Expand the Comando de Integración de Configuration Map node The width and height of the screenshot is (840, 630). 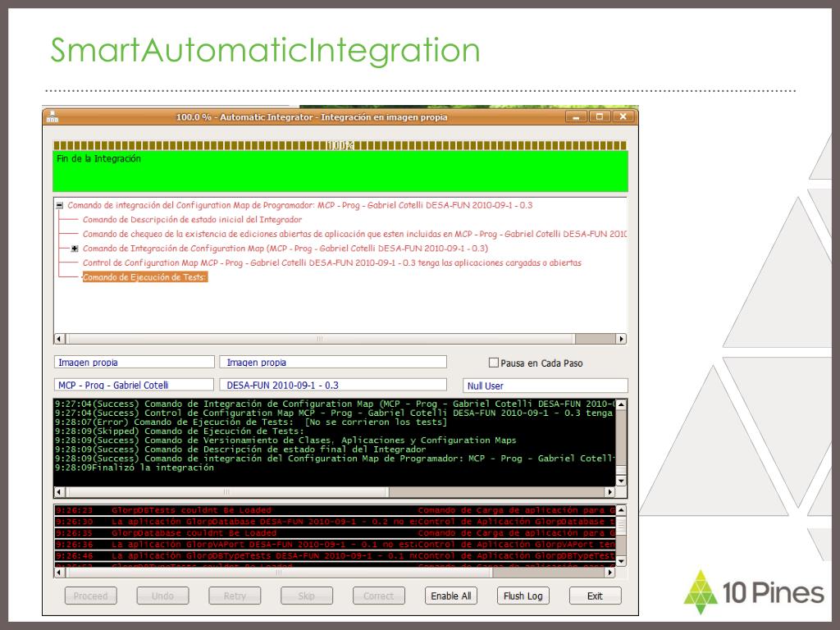(x=75, y=249)
